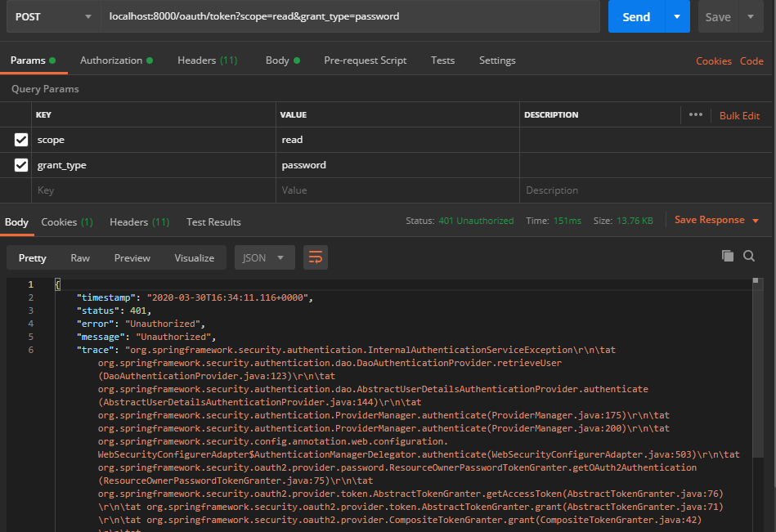This screenshot has width=776, height=532.
Task: Open the Cookies manager link
Action: tap(714, 60)
